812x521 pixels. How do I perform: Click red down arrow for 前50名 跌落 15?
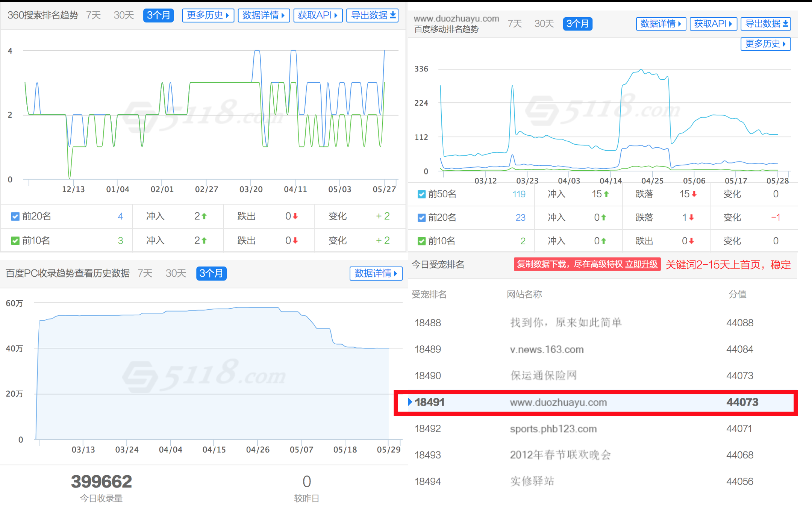[694, 194]
